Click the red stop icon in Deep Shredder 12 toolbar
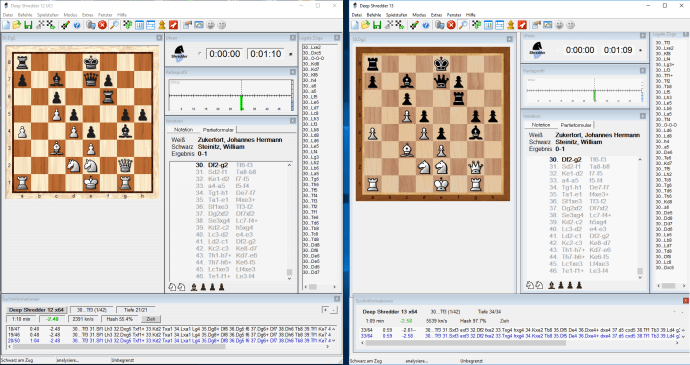This screenshot has width=690, height=365. [102, 25]
